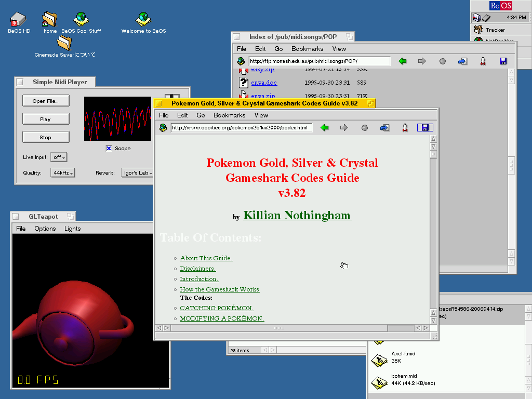532x399 pixels.
Task: Go back in the Pokemon guide browser window
Action: tap(325, 128)
